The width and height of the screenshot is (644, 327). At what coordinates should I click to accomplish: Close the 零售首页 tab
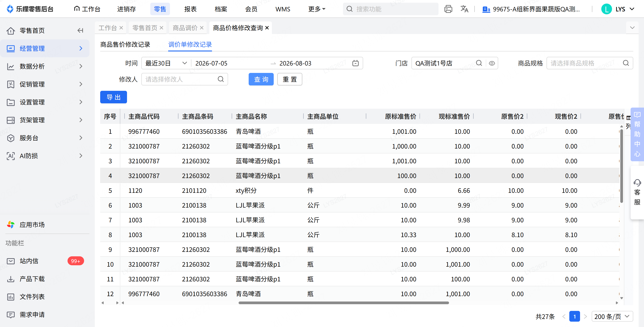click(161, 28)
